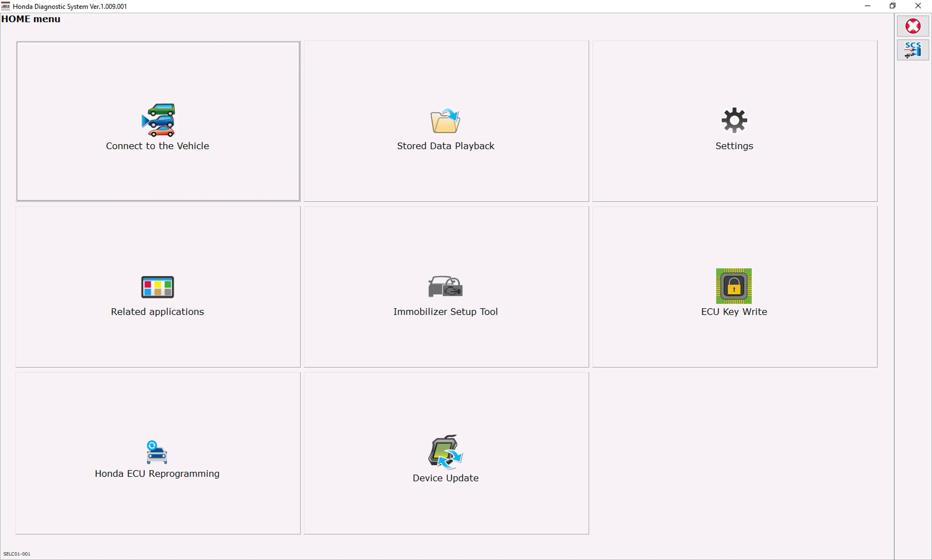This screenshot has height=560, width=932.
Task: Open "Stored Data Playback" via its text label
Action: click(x=445, y=146)
